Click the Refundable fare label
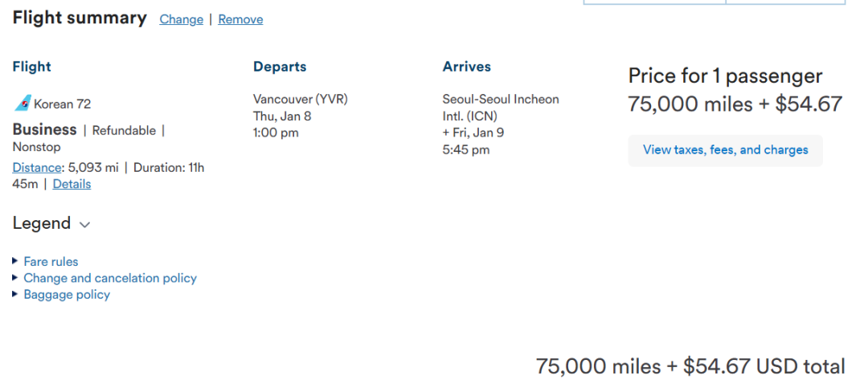 point(124,130)
